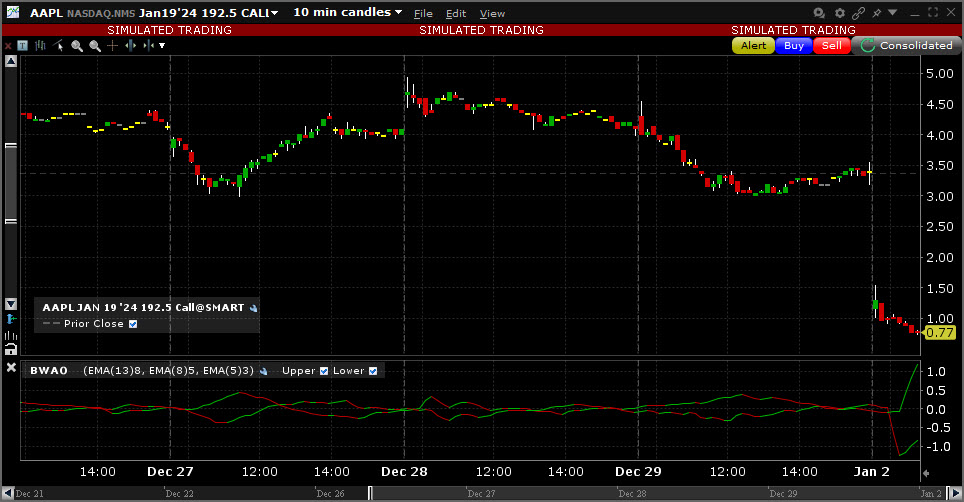Expand the toolbar overflow arrow
This screenshot has height=502, width=964.
(x=162, y=45)
